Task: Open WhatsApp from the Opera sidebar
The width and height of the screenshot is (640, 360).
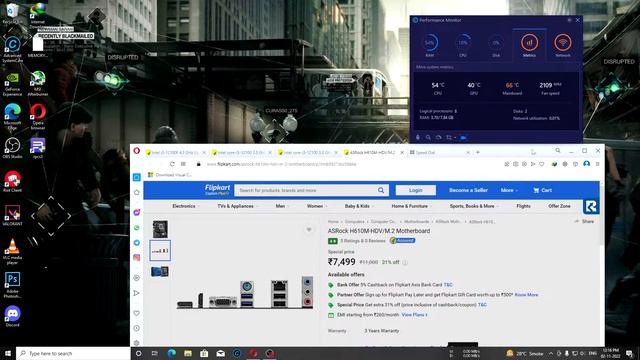Action: tap(137, 228)
